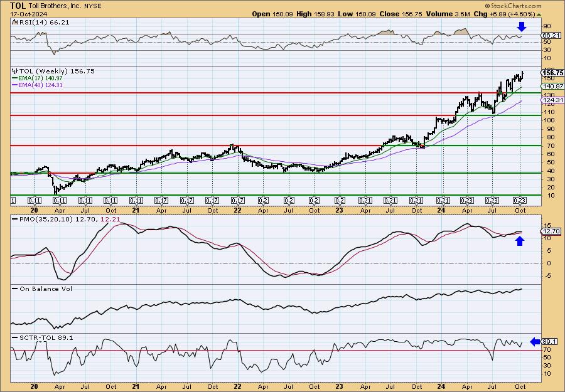
Task: Click the '22' year label under SCTR panel
Action: click(238, 386)
